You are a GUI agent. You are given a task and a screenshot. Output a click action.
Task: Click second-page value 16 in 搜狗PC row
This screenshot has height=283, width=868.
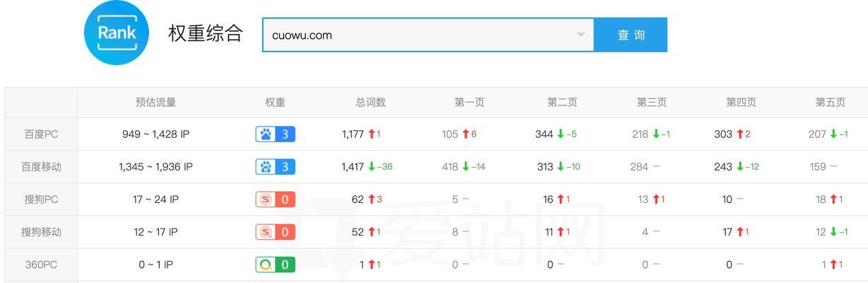click(549, 200)
